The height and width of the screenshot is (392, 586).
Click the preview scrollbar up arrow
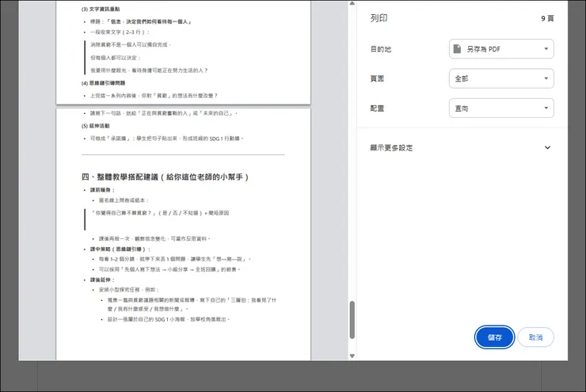352,3
